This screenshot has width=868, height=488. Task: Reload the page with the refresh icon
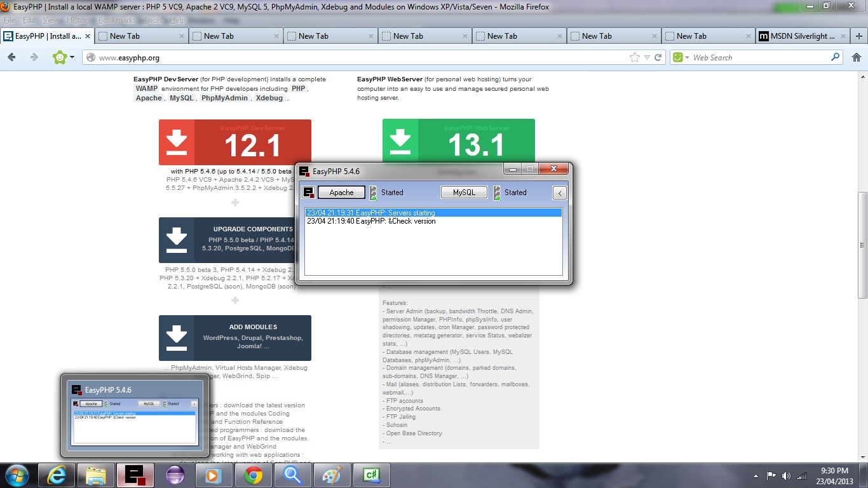tap(658, 57)
